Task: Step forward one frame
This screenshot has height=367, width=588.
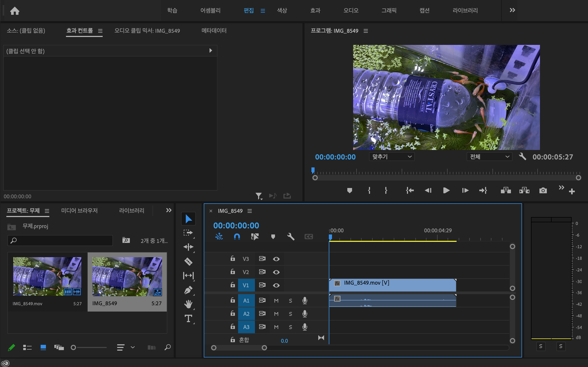Action: point(465,190)
